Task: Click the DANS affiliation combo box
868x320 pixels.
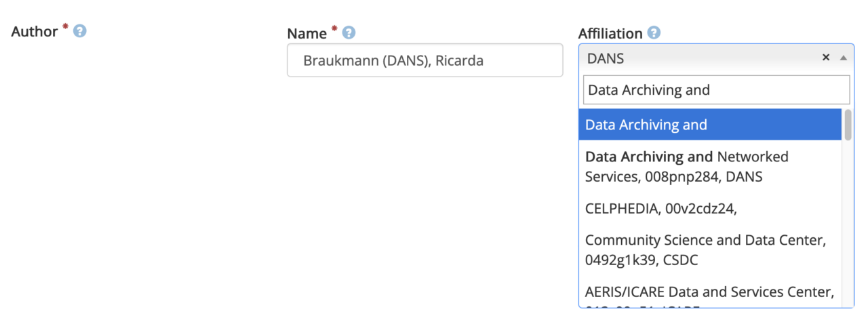Action: click(x=698, y=58)
